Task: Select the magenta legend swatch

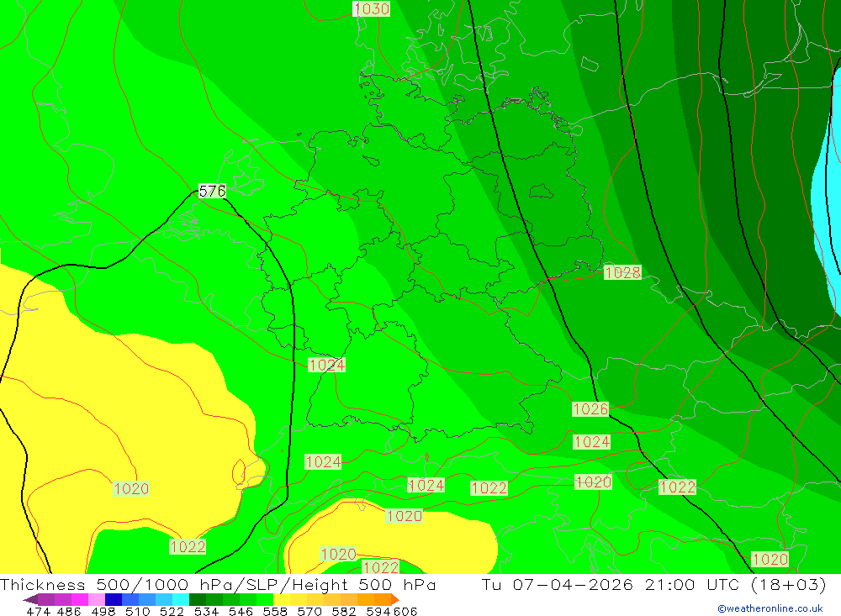Action: [x=79, y=599]
